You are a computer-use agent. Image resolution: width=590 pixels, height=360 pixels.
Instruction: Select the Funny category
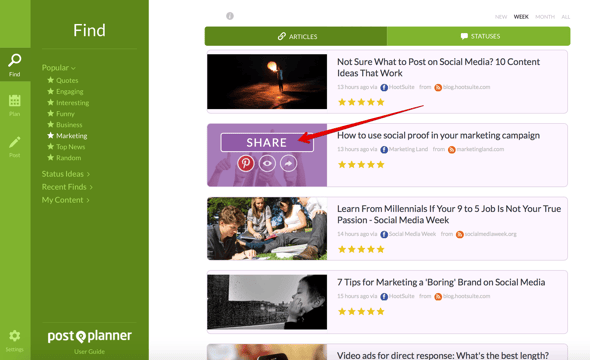click(61, 113)
